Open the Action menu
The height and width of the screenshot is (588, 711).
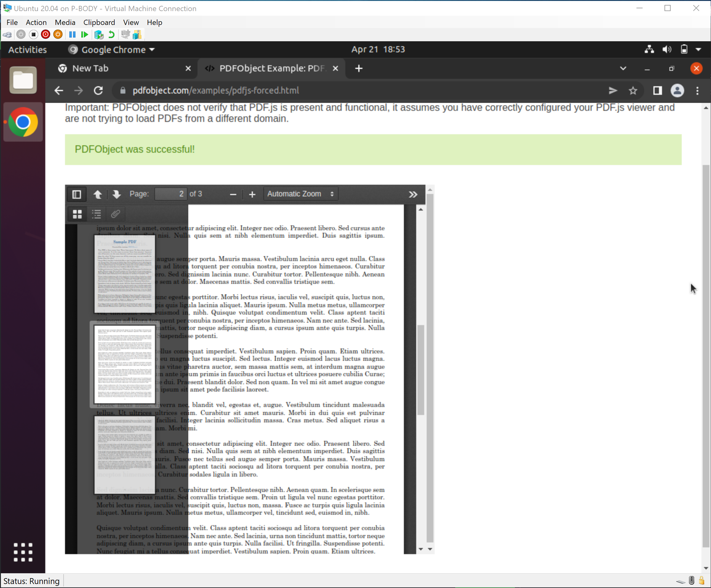(x=36, y=22)
